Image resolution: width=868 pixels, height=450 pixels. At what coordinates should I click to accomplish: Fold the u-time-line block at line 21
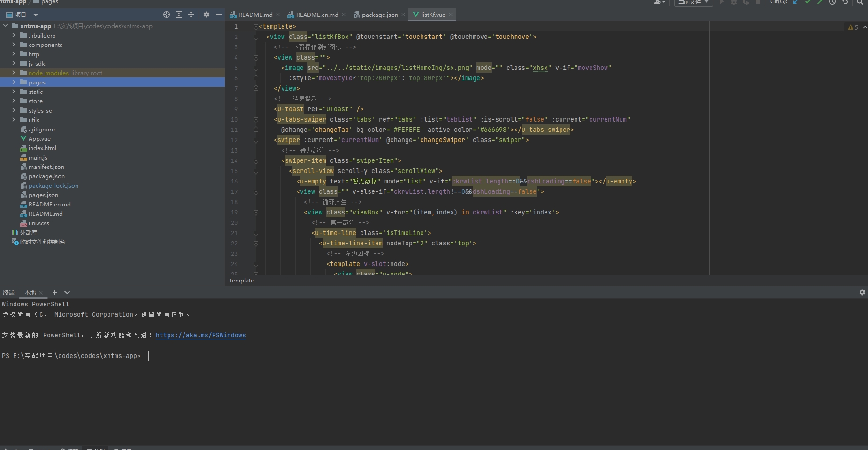tap(256, 233)
